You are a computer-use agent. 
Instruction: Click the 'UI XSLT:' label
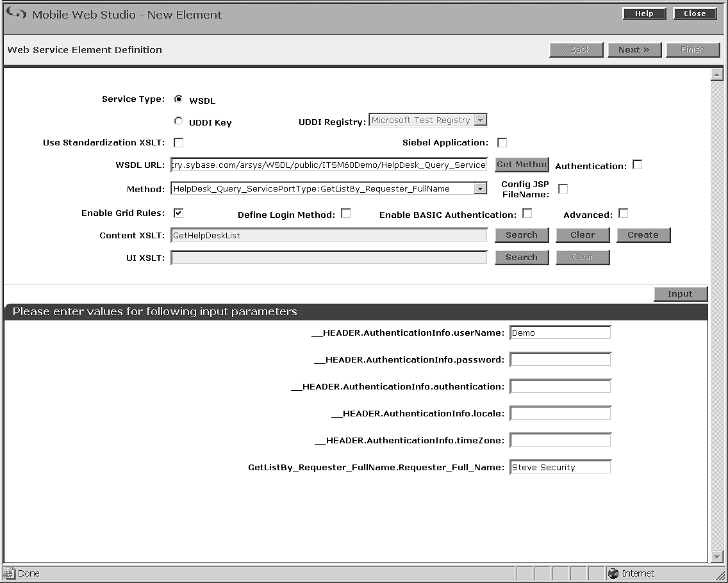point(145,258)
